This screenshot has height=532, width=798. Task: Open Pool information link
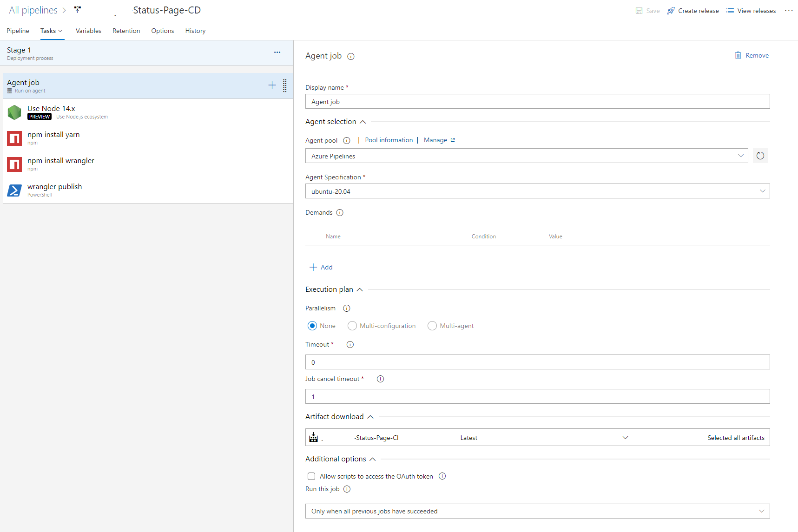pyautogui.click(x=389, y=140)
